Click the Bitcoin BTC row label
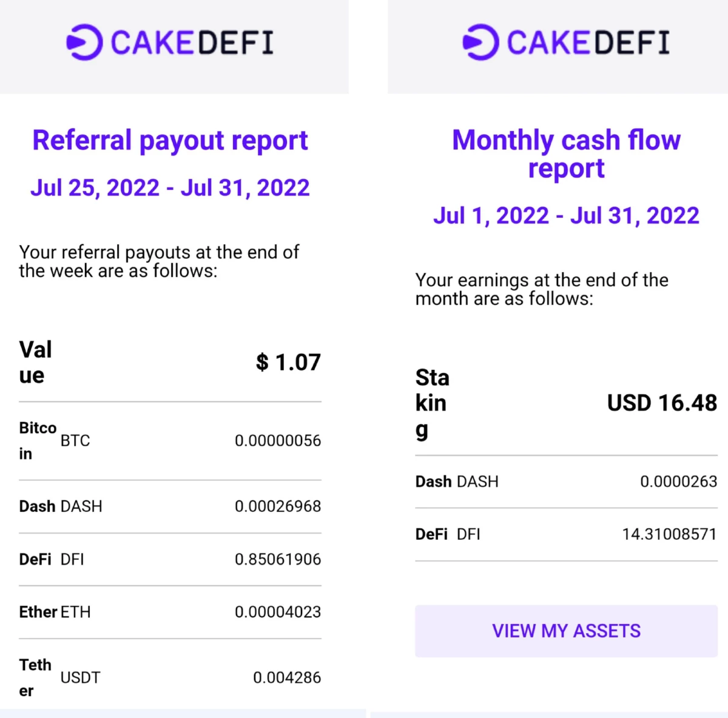 pyautogui.click(x=55, y=441)
